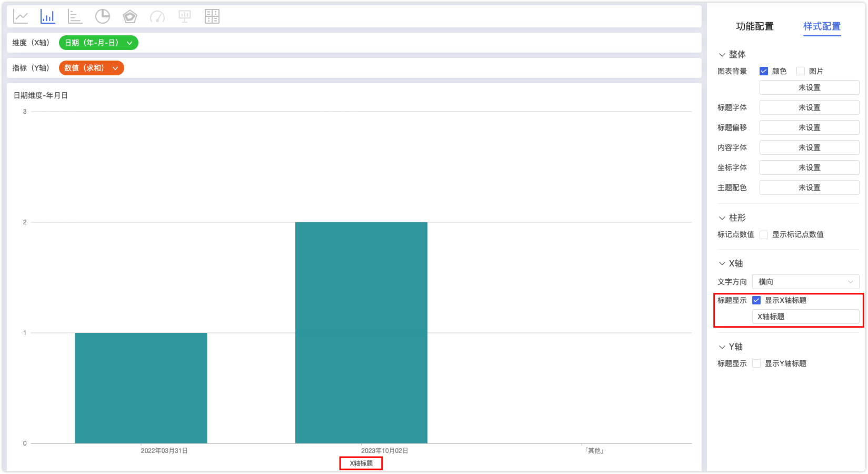
Task: Open the 文字方向 横向 dropdown
Action: 805,282
